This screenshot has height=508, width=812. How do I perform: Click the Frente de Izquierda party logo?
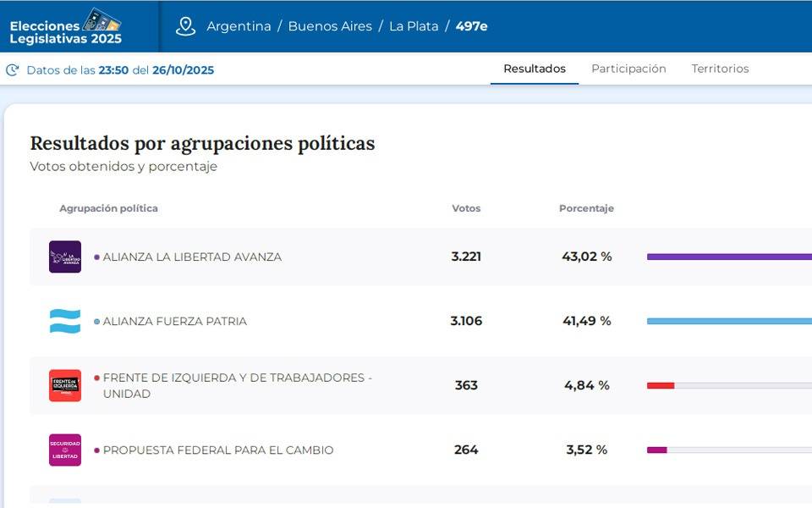(65, 385)
